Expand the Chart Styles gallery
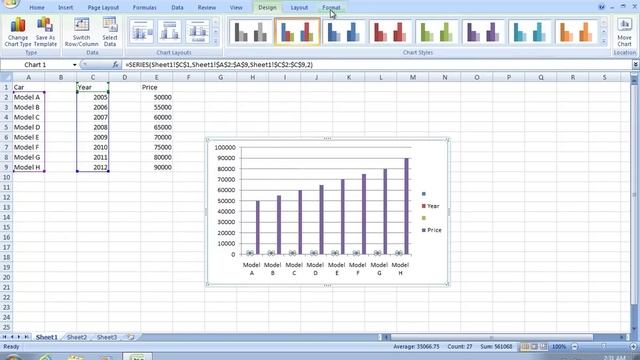640x360 pixels. [604, 41]
